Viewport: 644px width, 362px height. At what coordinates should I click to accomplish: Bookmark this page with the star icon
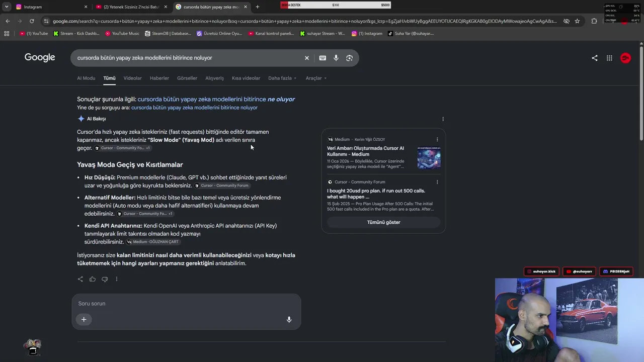click(x=577, y=21)
